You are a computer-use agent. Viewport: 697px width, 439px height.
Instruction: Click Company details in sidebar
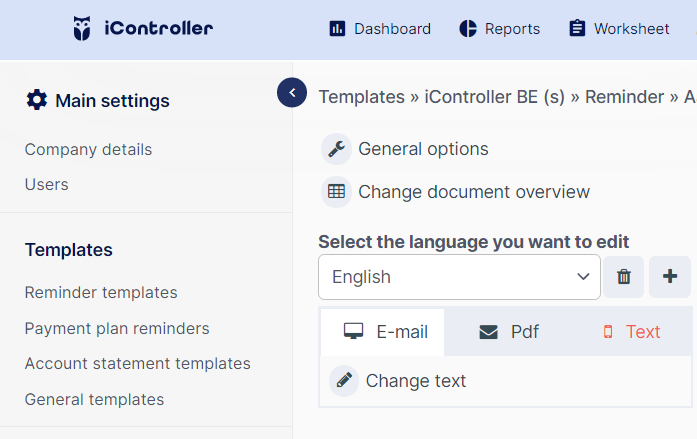click(88, 149)
